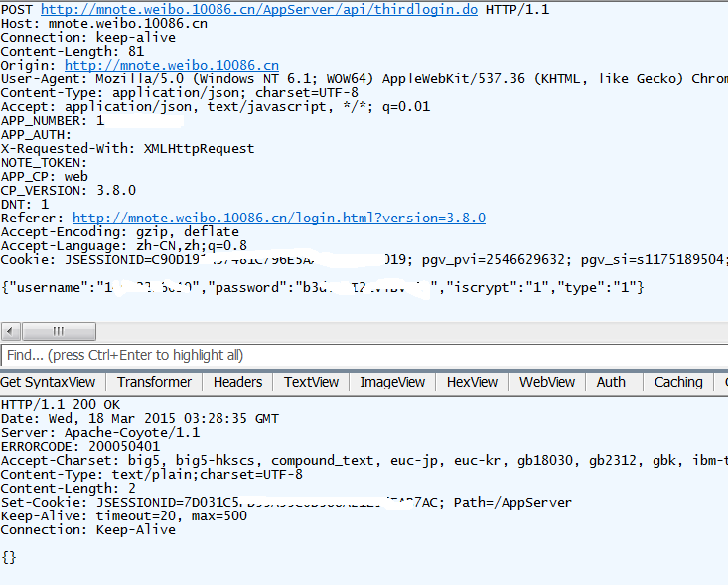Click the horizontal scrollbar left arrow
Viewport: 728px width, 585px height.
(10, 331)
